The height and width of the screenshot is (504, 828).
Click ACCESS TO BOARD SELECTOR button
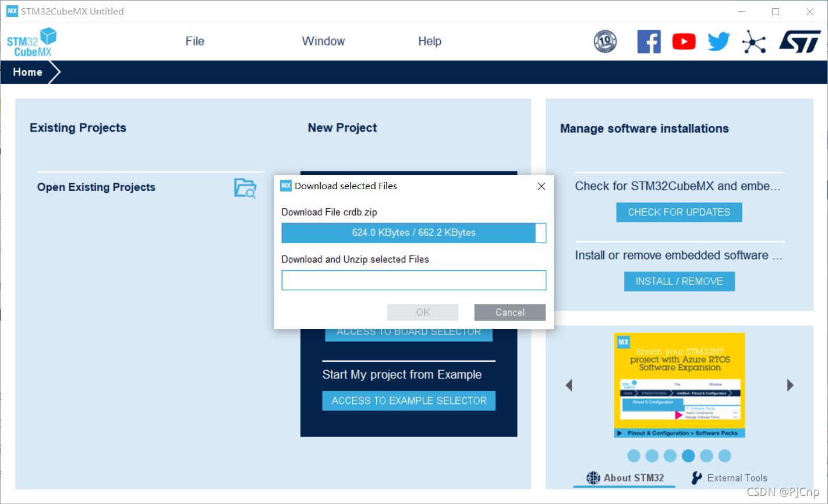(x=409, y=335)
